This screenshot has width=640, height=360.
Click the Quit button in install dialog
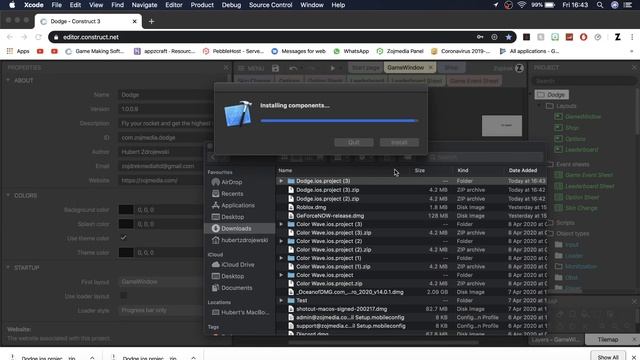click(354, 142)
